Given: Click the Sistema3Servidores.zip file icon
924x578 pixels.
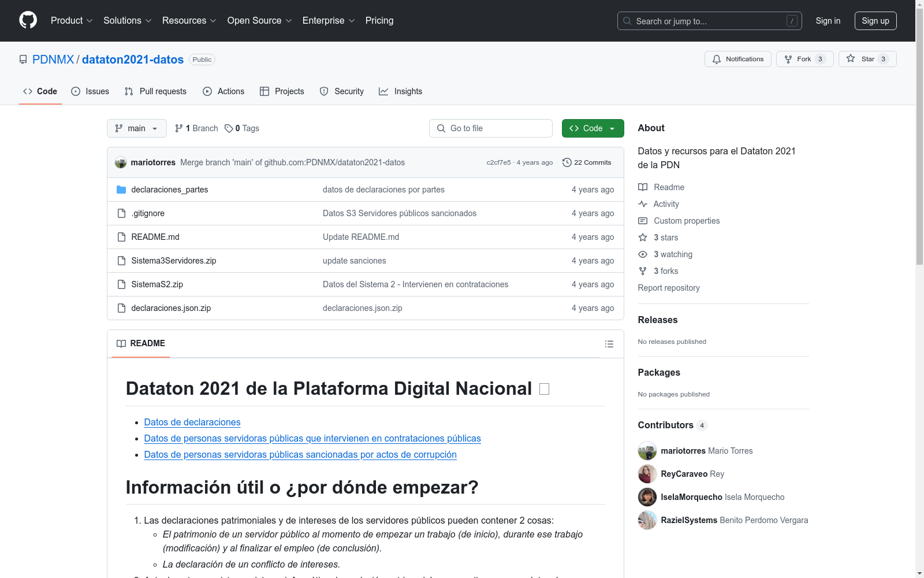Looking at the screenshot, I should pyautogui.click(x=121, y=261).
